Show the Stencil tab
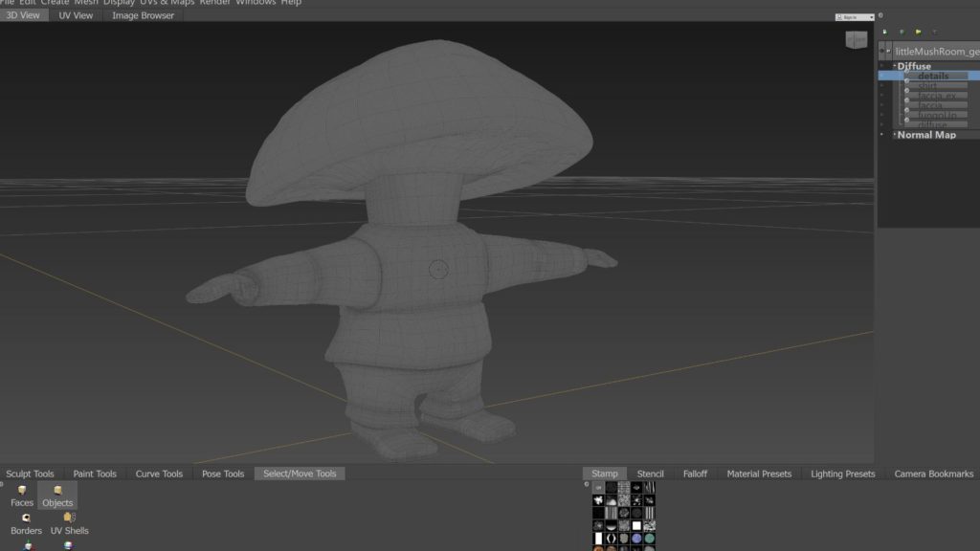The width and height of the screenshot is (980, 551). (x=650, y=474)
